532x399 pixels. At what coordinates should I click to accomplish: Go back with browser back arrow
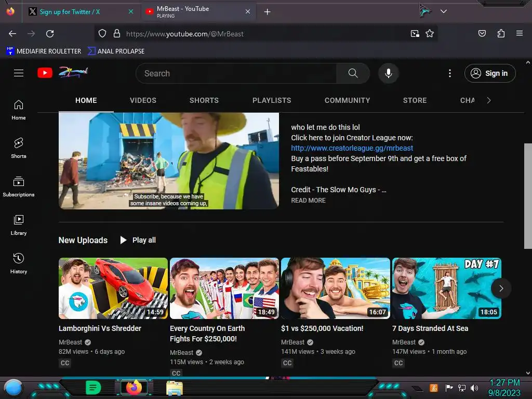coord(12,34)
